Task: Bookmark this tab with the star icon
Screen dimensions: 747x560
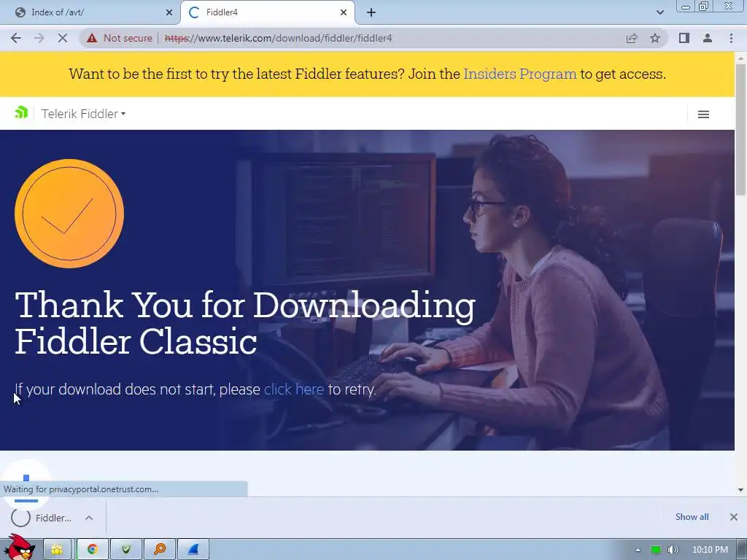Action: tap(655, 38)
